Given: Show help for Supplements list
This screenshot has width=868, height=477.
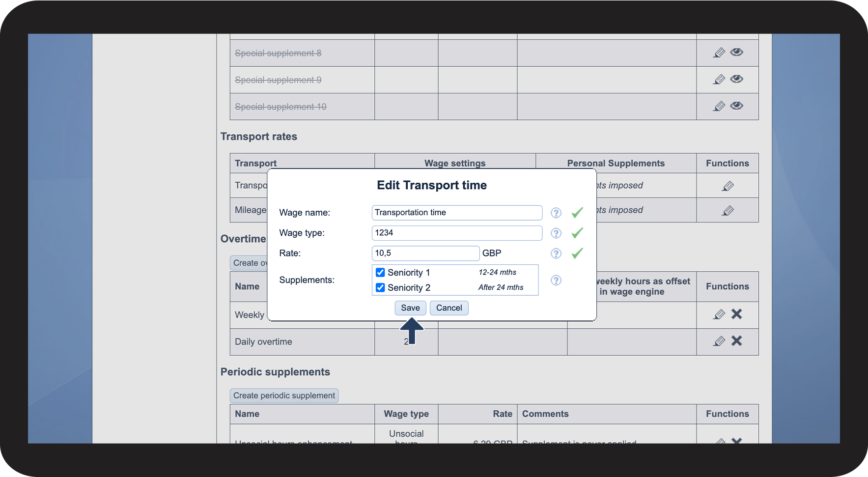Looking at the screenshot, I should coord(556,280).
